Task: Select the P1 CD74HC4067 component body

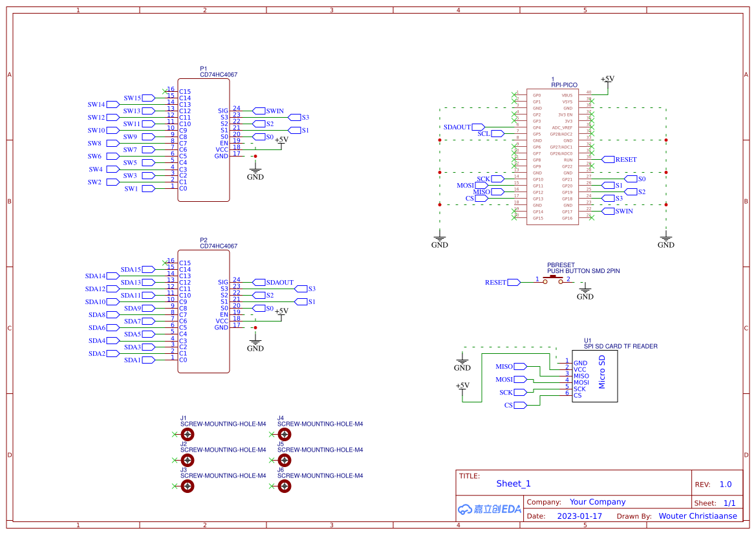Action: [x=204, y=139]
